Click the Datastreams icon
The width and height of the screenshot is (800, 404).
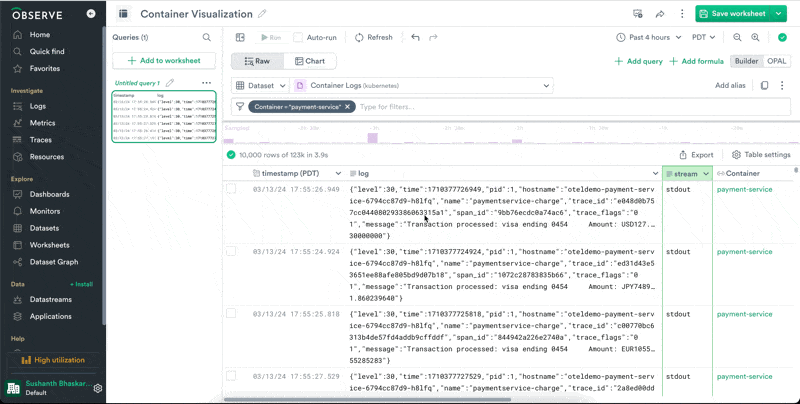[17, 299]
